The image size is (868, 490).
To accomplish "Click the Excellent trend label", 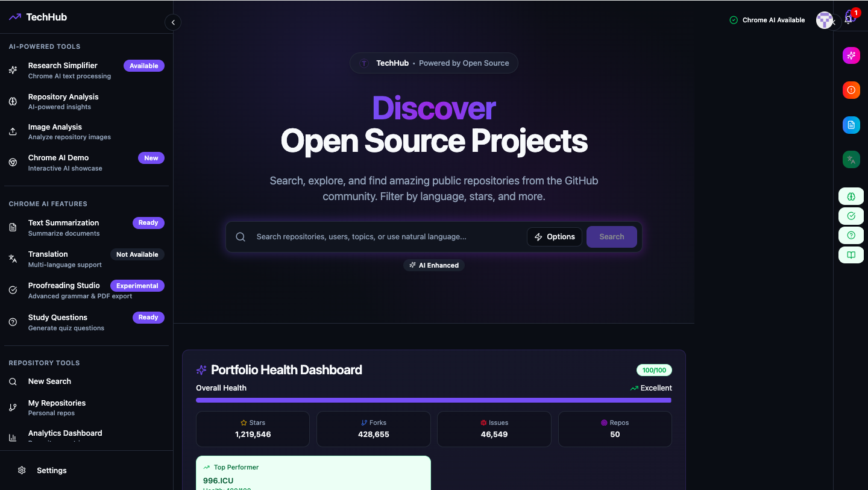I will 651,388.
